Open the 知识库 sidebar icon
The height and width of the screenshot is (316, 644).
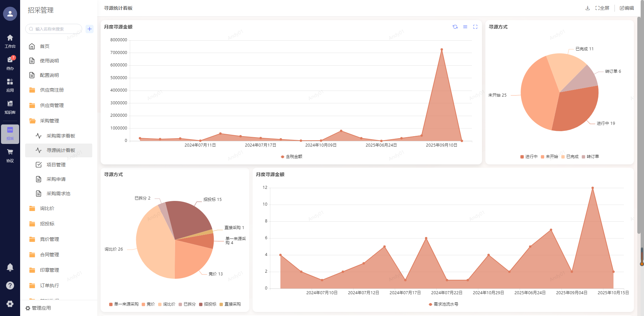[10, 107]
